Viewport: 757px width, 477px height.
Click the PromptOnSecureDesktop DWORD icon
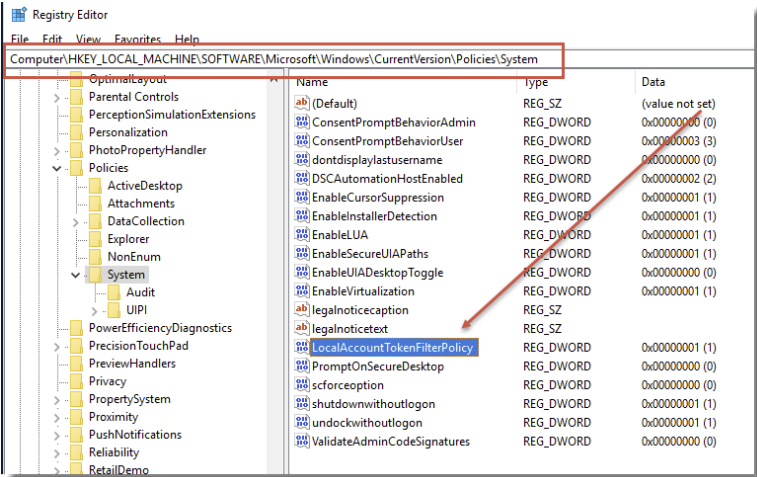(302, 366)
